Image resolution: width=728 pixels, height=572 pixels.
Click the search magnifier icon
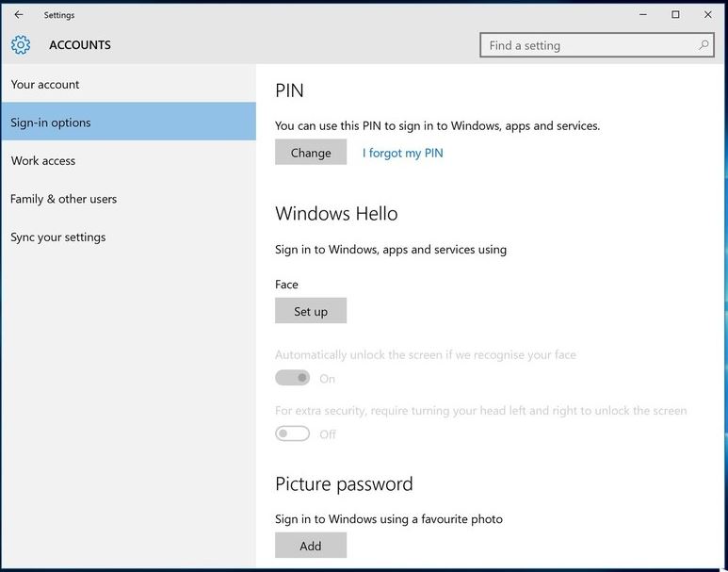[704, 45]
